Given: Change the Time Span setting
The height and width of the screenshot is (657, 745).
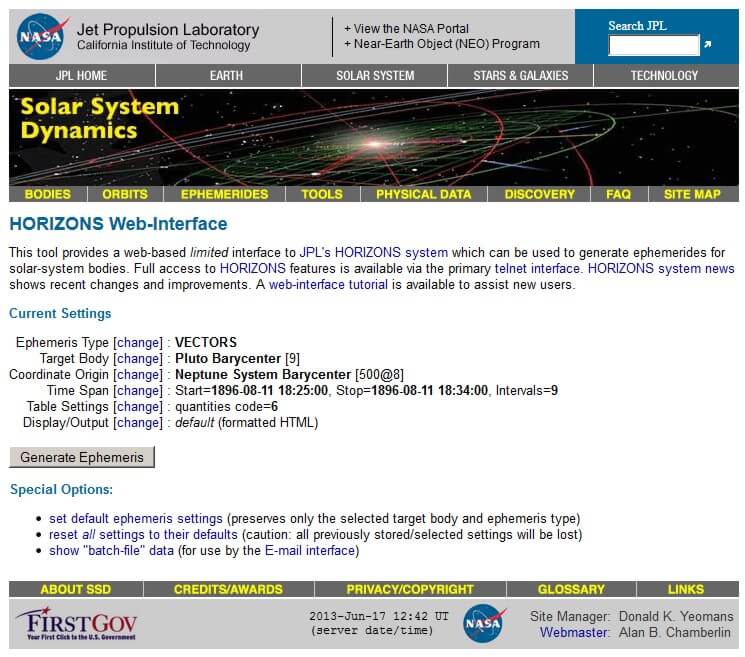Looking at the screenshot, I should (x=138, y=390).
